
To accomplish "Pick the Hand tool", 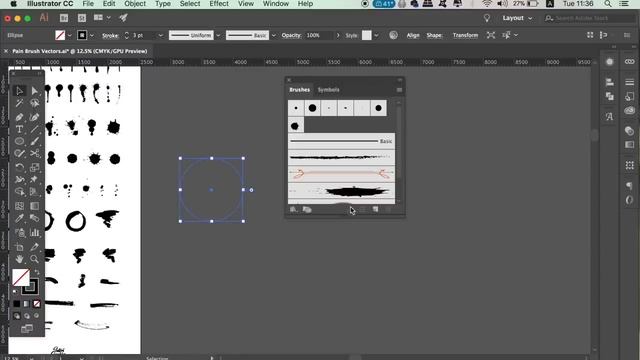I will click(19, 259).
